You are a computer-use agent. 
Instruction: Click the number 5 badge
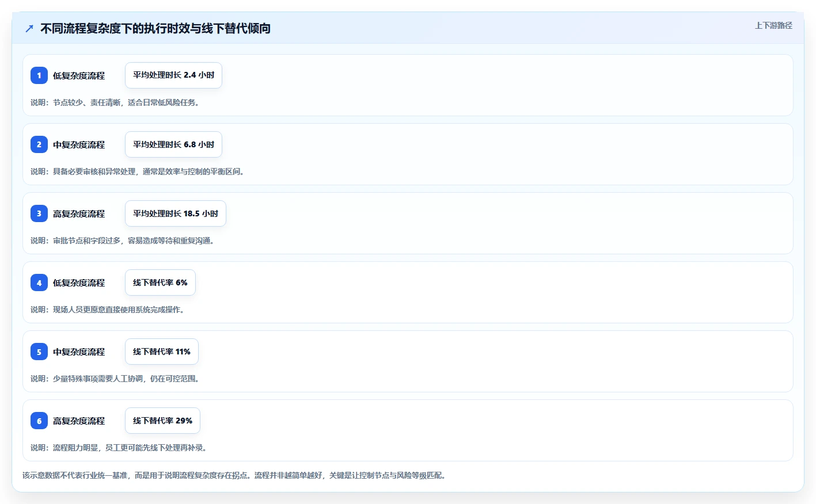coord(39,352)
